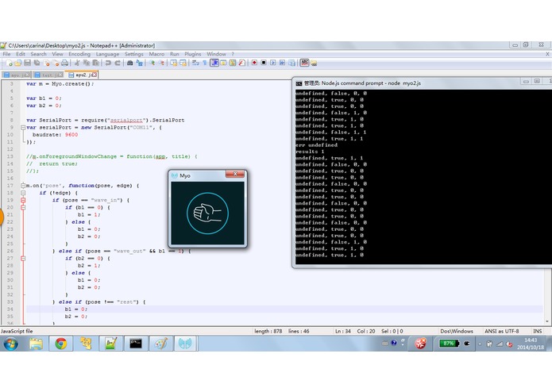
Task: Click the Paste toolbar icon
Action: point(95,63)
